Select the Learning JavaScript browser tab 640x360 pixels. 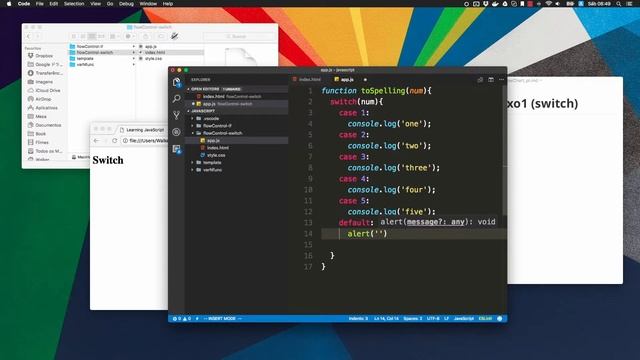142,130
